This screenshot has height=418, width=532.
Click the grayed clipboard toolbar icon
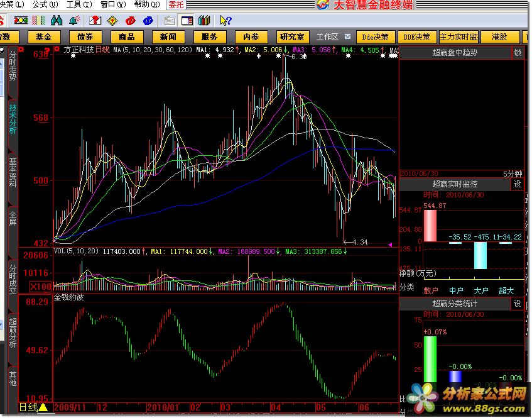tap(169, 21)
